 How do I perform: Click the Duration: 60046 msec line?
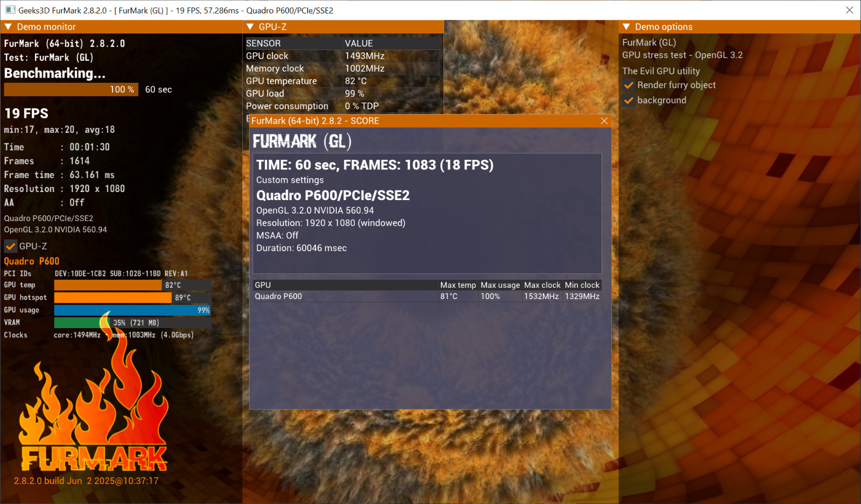(301, 248)
